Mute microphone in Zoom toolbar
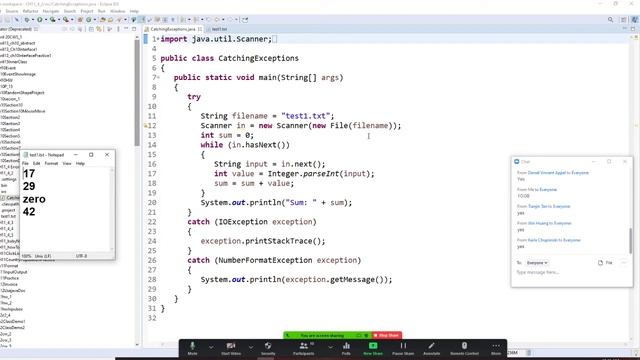 192,348
